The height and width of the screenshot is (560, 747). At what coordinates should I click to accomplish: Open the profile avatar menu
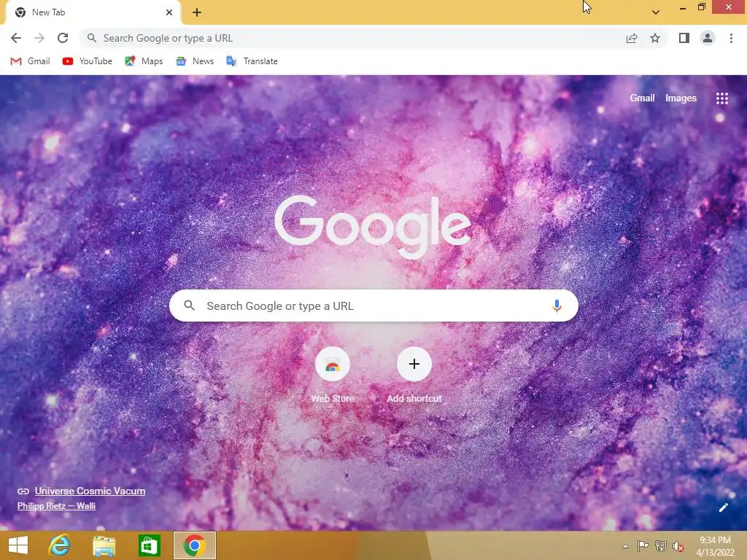708,38
